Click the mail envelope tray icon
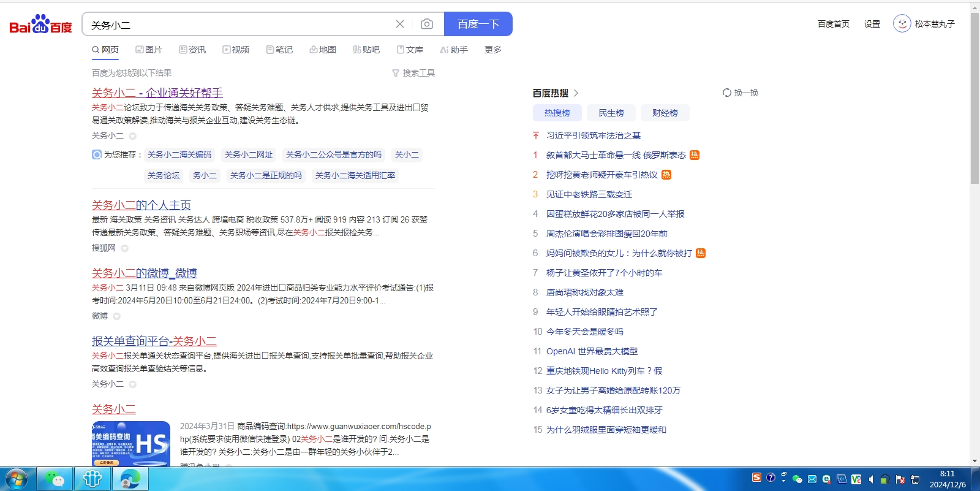 [812, 479]
